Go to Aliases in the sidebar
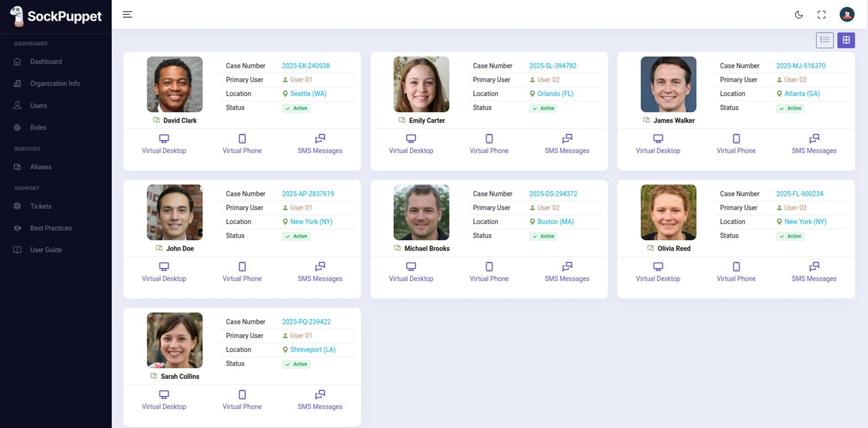The width and height of the screenshot is (868, 428). (41, 167)
